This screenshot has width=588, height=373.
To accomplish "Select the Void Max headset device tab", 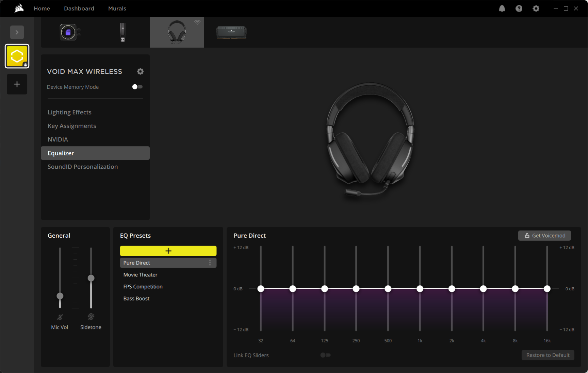I will pyautogui.click(x=177, y=32).
